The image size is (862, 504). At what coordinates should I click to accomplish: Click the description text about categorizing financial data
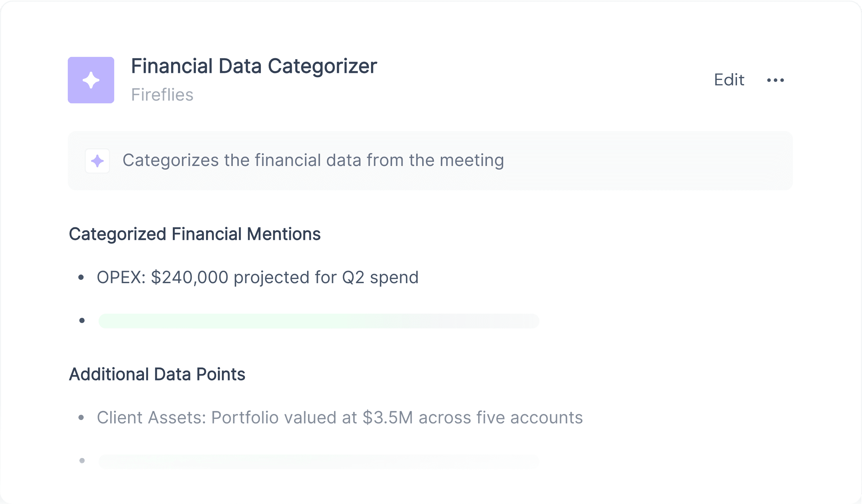click(313, 160)
